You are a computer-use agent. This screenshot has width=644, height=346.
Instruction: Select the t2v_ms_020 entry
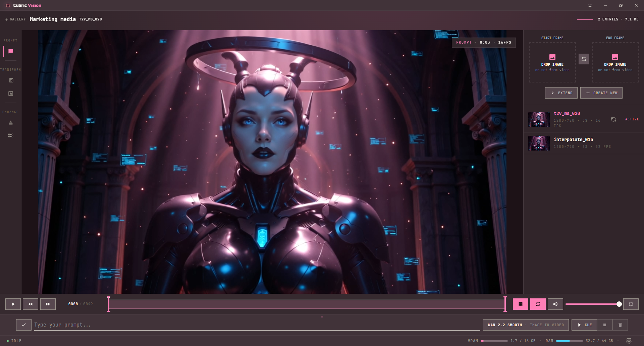[584, 119]
